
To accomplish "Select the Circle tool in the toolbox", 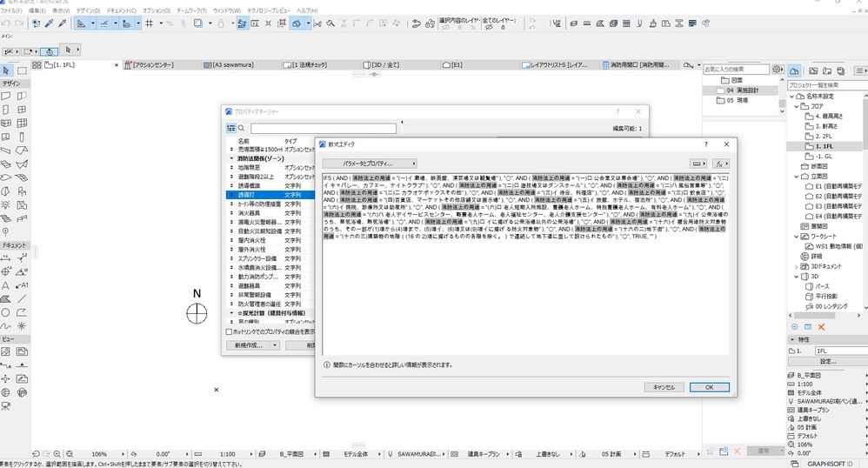I will pyautogui.click(x=5, y=312).
